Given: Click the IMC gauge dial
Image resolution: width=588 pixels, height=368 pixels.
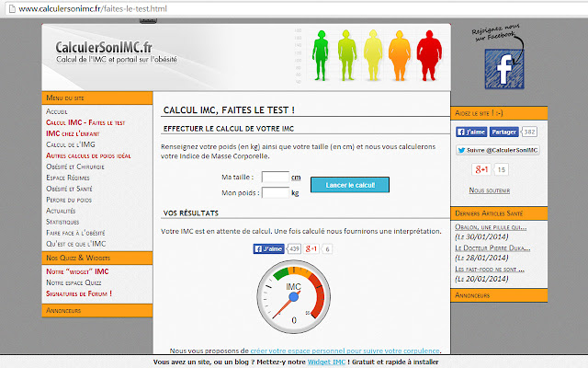Looking at the screenshot, I should [294, 296].
